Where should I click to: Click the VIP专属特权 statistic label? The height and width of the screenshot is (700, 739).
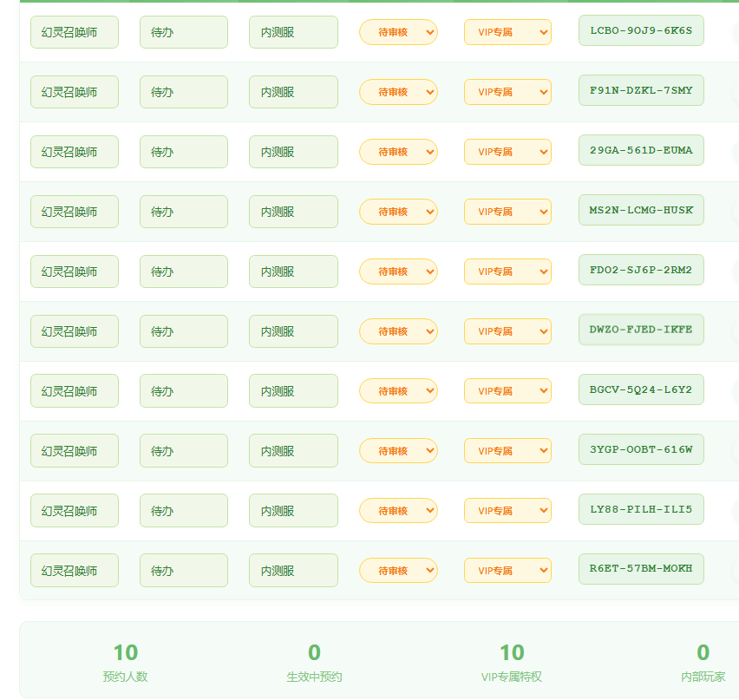(x=512, y=677)
